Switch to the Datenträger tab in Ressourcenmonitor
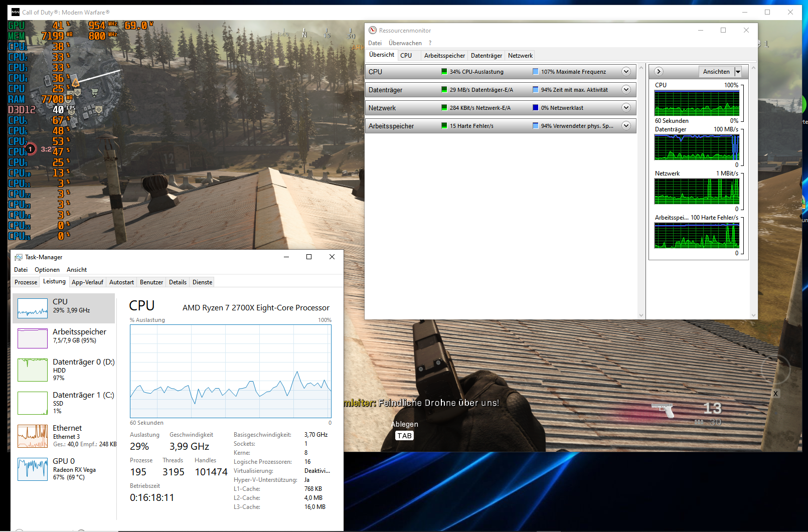Viewport: 808px width, 532px height. coord(487,56)
